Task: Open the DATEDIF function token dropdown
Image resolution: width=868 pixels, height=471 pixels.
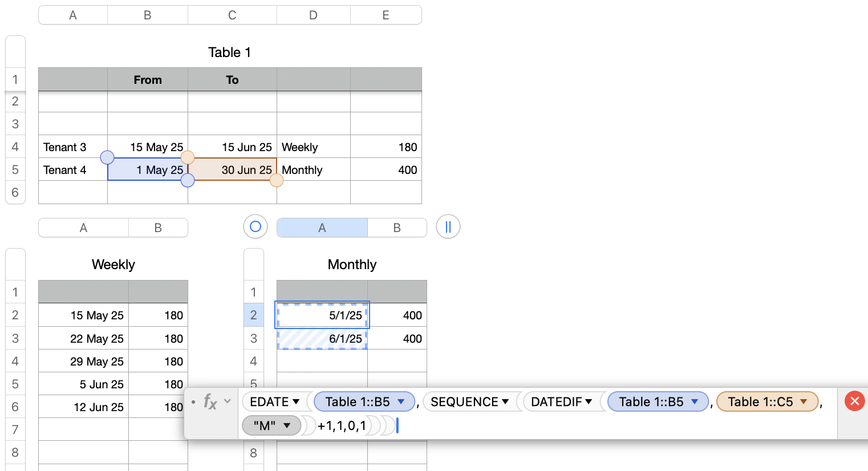Action: 589,402
